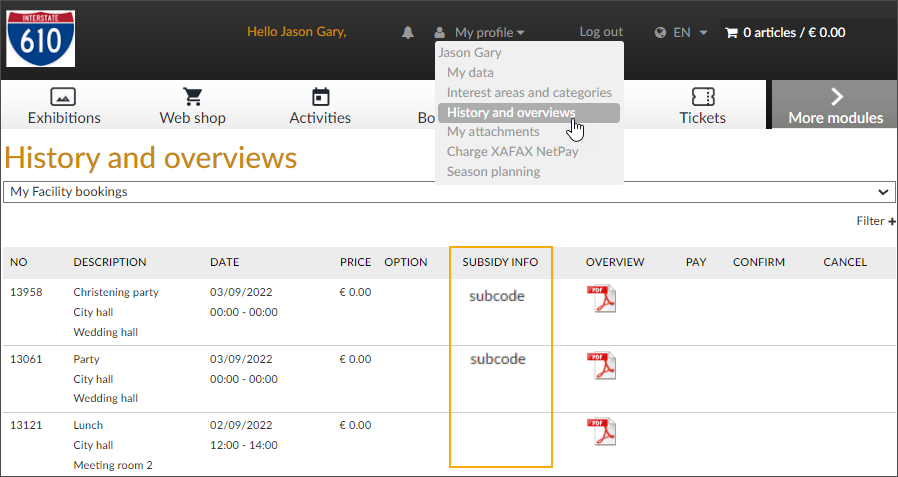Click the Activities calendar icon

pos(320,96)
